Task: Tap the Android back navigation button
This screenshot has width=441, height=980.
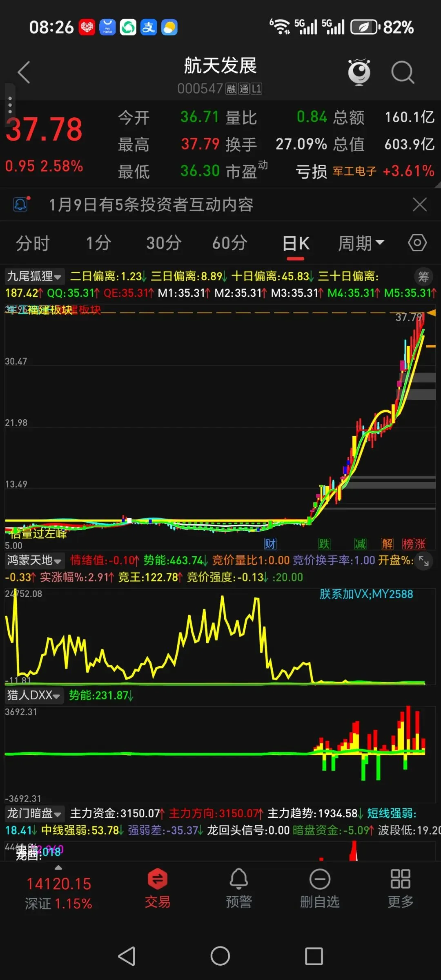Action: tap(127, 956)
